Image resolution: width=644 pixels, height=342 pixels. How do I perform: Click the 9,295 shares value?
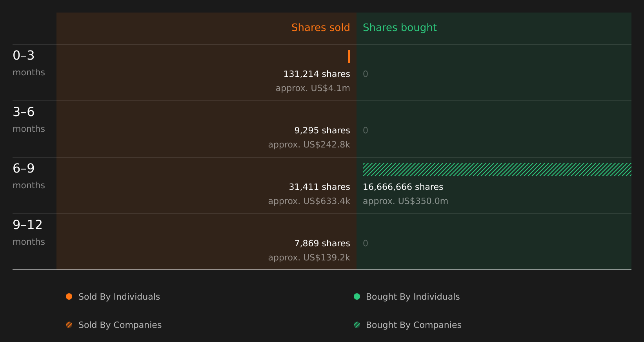click(322, 130)
